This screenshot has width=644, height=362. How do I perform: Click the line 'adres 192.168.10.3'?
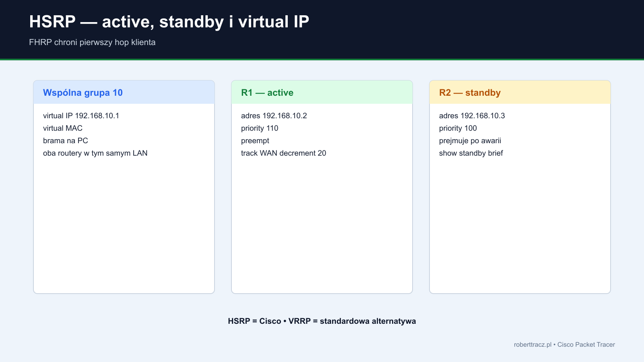(x=472, y=116)
